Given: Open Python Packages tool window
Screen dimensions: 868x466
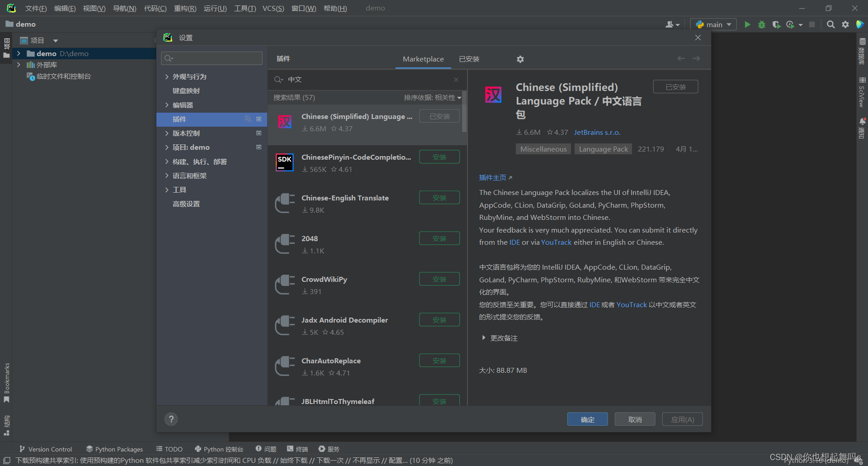Looking at the screenshot, I should (x=115, y=449).
